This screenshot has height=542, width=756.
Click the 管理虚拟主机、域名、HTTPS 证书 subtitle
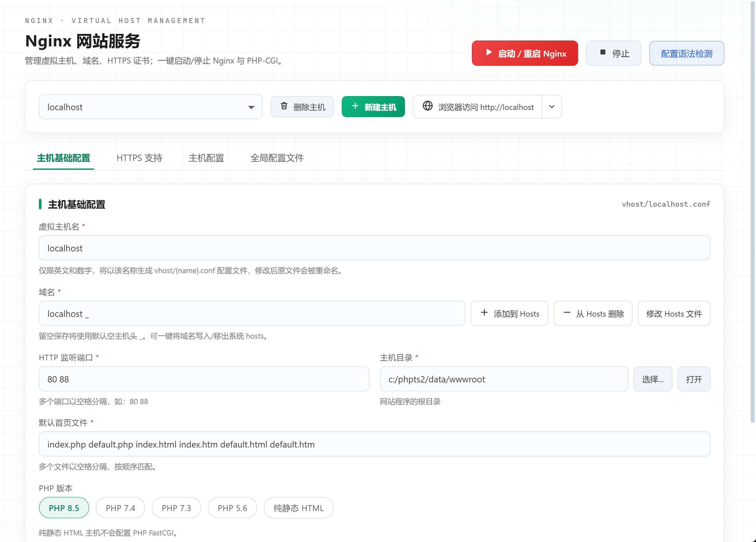coord(154,61)
